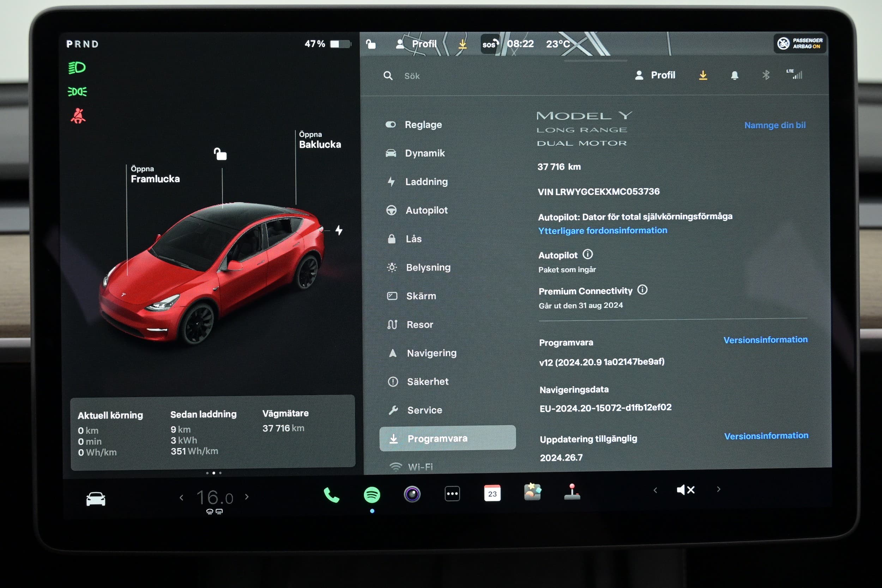882x588 pixels.
Task: Tap the card page indicator dots
Action: click(213, 473)
